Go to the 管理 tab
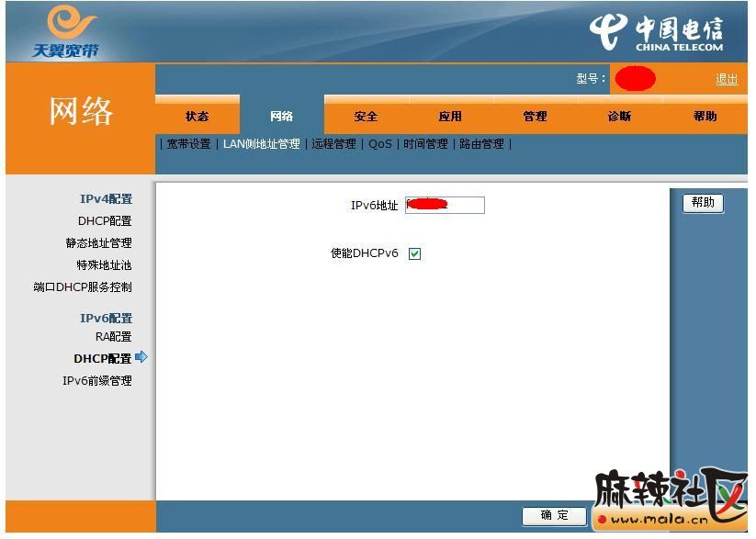 [x=535, y=117]
